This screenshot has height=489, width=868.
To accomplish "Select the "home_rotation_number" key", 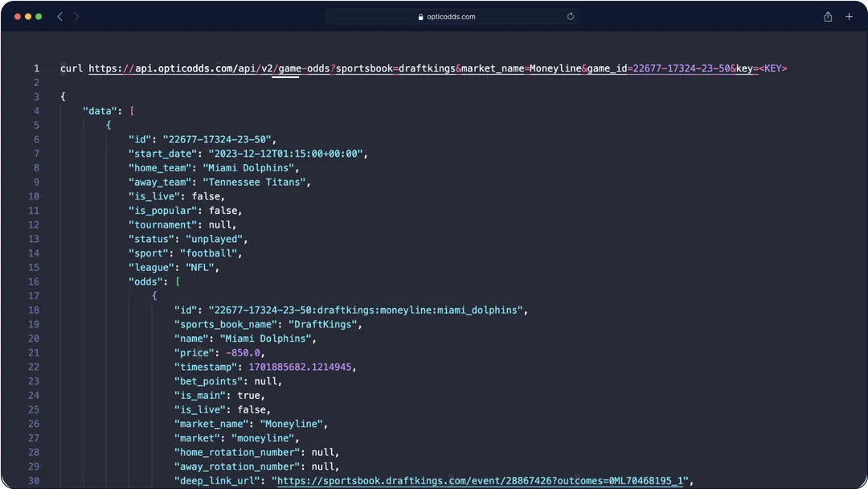I will (x=237, y=453).
